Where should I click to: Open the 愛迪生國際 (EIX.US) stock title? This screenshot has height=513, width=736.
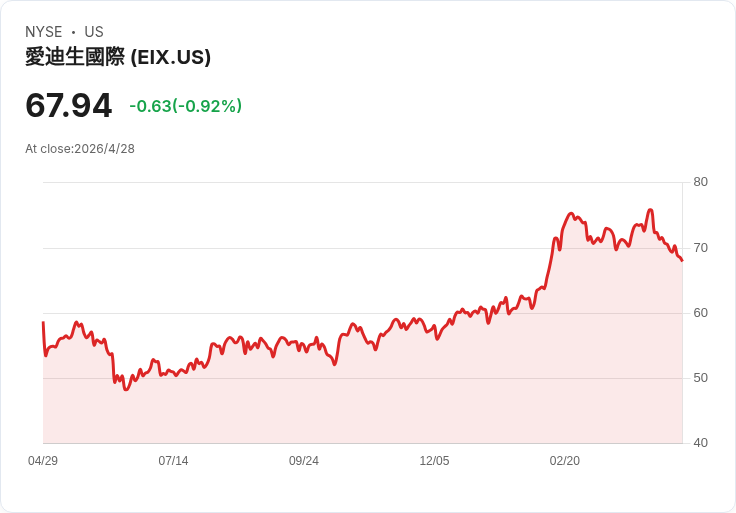[x=118, y=57]
